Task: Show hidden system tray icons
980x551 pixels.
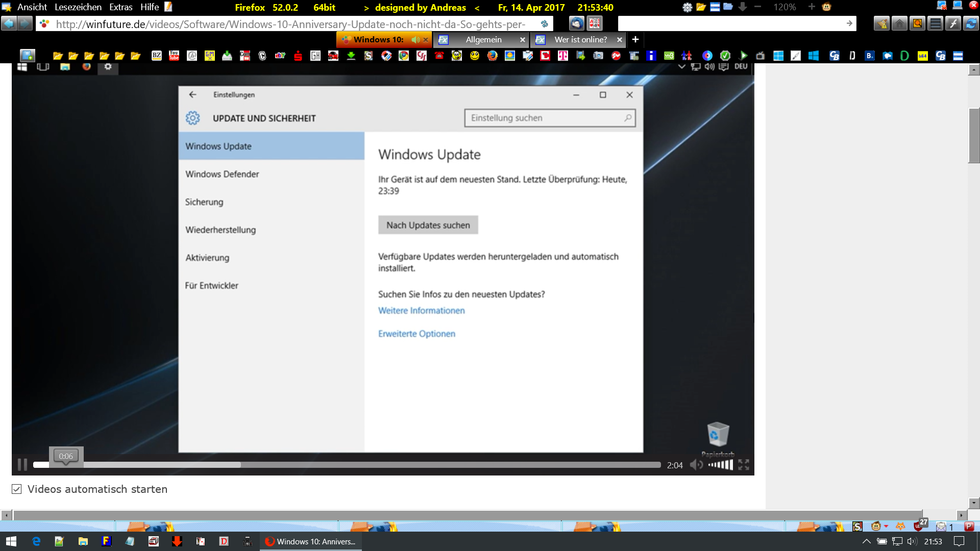Action: [866, 541]
